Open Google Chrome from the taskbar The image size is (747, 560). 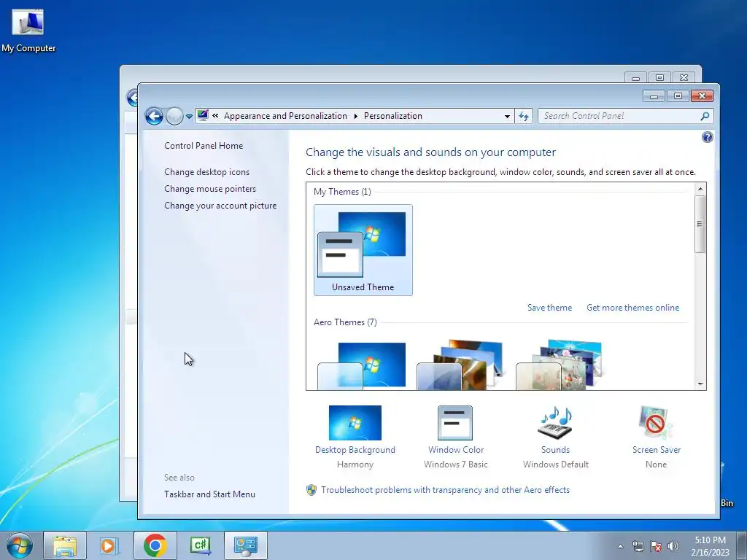(155, 545)
